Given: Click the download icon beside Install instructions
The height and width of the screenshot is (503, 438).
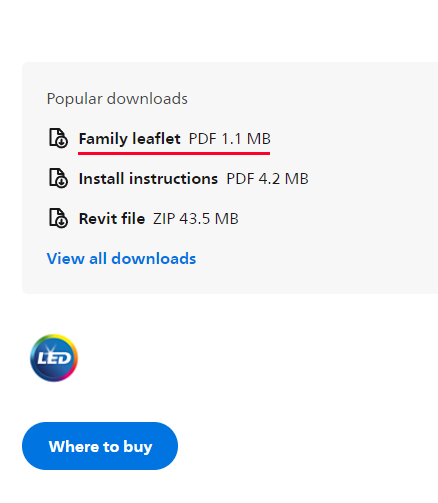Looking at the screenshot, I should 58,178.
